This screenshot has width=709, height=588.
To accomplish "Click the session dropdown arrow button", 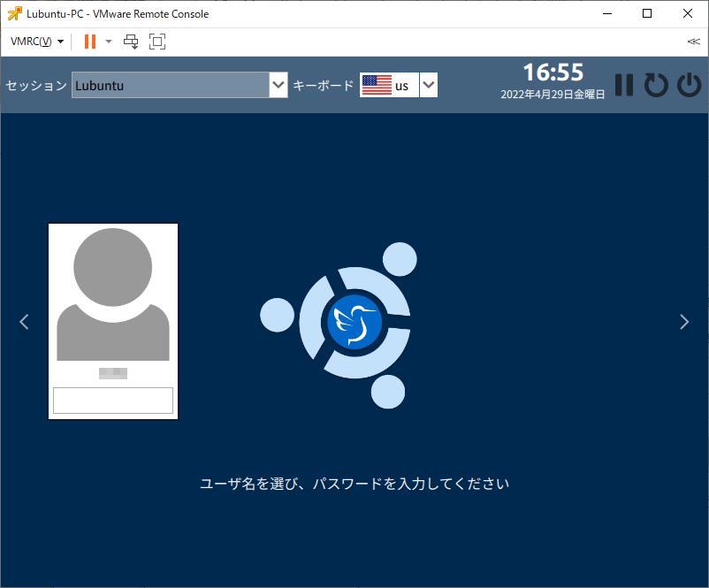I will pos(278,85).
